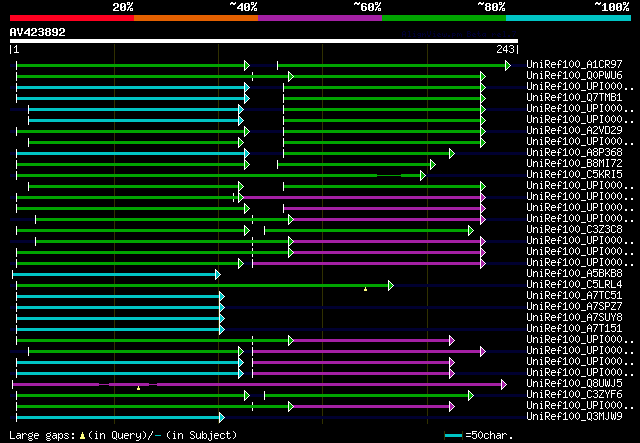Viewport: 640px width, 443px height.
Task: Click the white AV423892 query sequence bar
Action: pos(264,41)
